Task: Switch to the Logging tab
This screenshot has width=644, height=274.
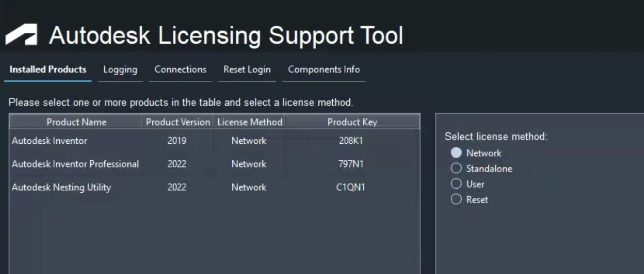Action: click(x=120, y=70)
